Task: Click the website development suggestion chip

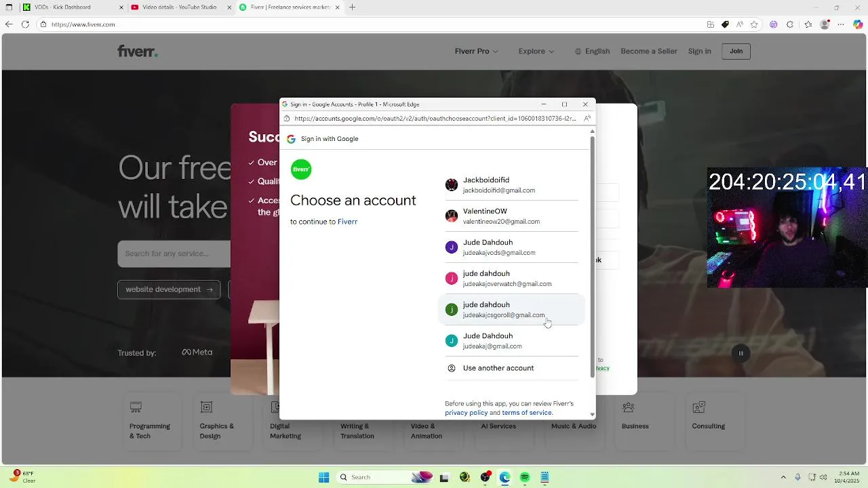Action: (x=169, y=289)
